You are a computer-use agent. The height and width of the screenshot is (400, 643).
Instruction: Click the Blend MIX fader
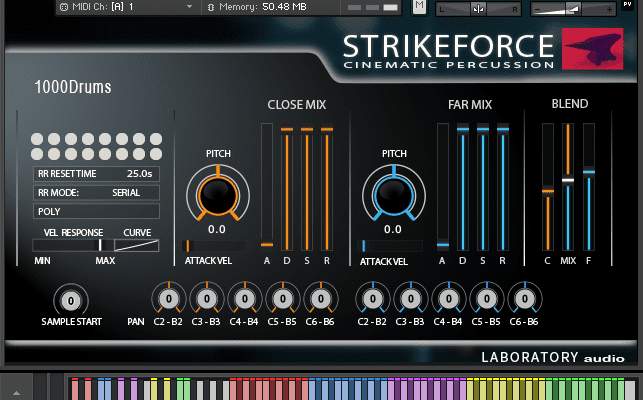click(x=567, y=180)
